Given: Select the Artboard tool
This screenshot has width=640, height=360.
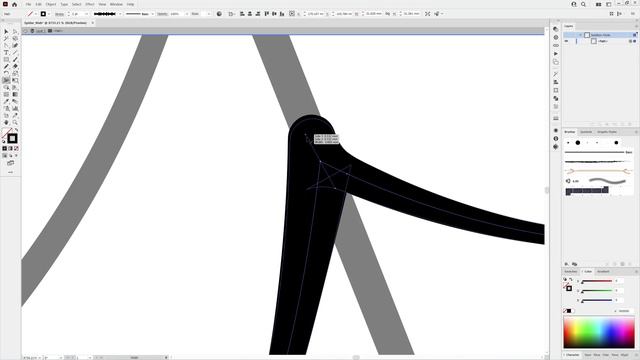Looking at the screenshot, I should click(x=6, y=116).
